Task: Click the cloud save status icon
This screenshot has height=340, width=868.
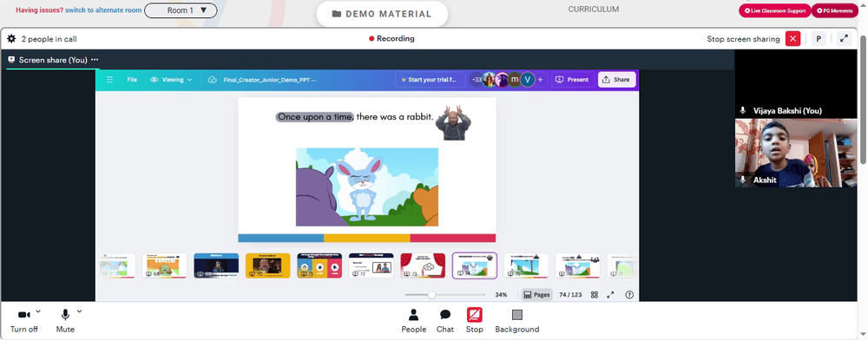Action: tap(212, 80)
